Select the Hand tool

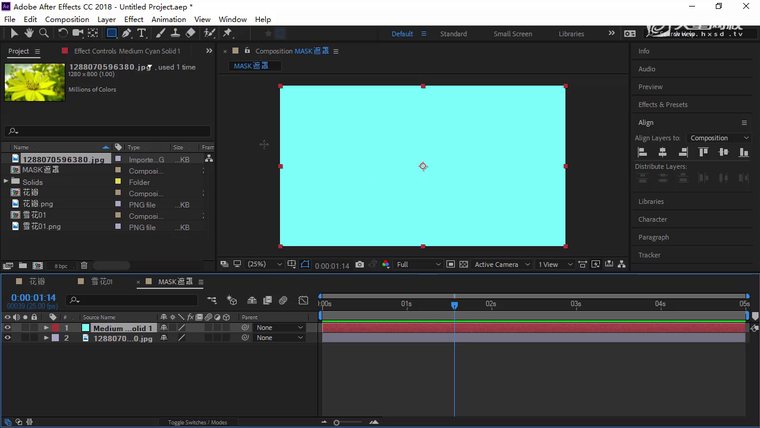29,33
